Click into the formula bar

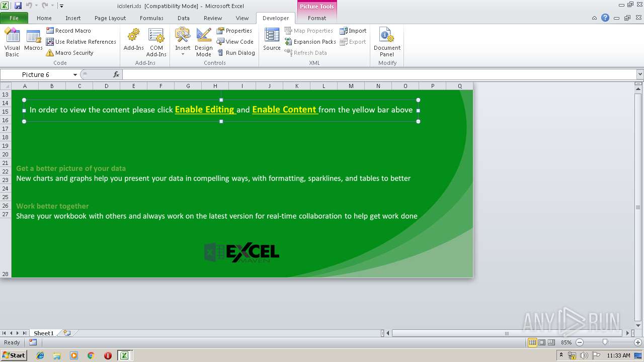click(x=379, y=74)
